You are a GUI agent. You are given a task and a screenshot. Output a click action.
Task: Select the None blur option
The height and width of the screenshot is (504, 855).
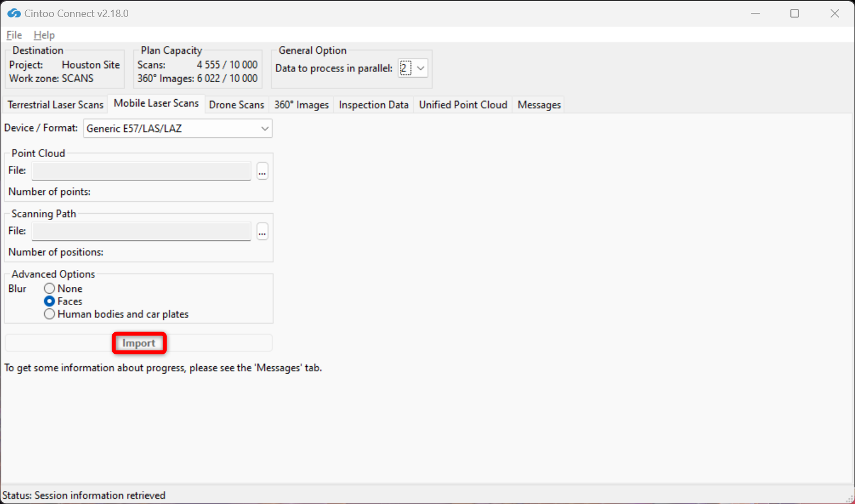[63, 289]
